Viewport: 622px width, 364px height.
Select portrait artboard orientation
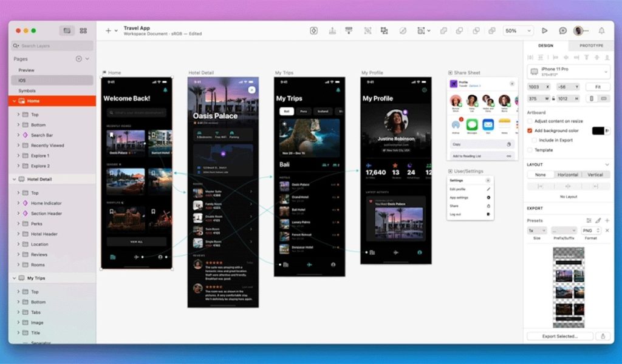click(592, 98)
